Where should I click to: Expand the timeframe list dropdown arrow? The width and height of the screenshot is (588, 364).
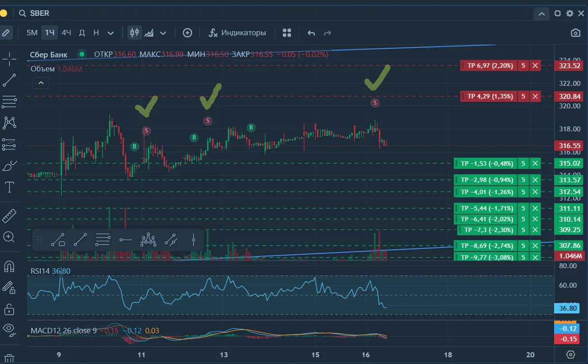coord(110,33)
